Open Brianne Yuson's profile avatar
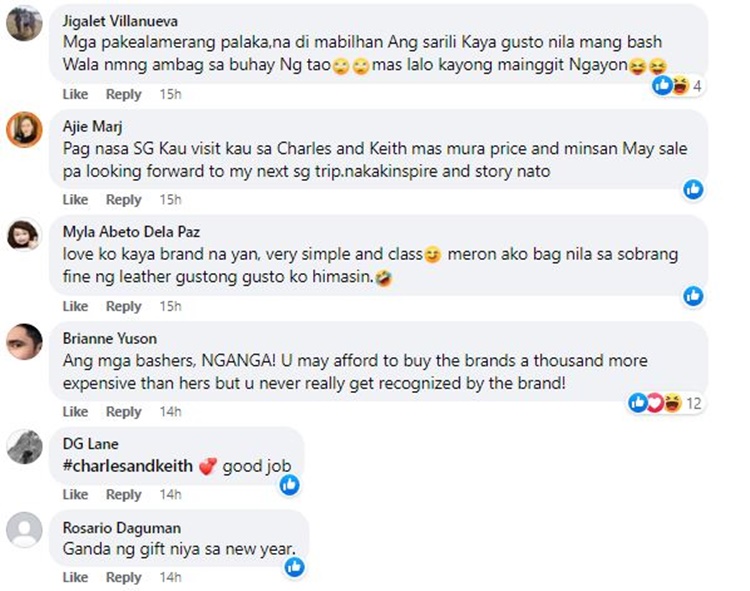Viewport: 750px width, 591px height. (24, 341)
